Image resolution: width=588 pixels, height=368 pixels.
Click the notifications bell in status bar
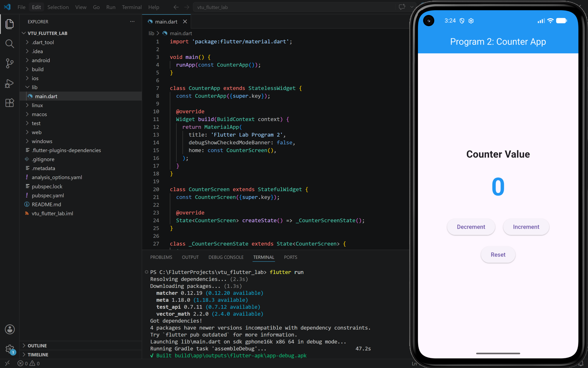point(581,363)
